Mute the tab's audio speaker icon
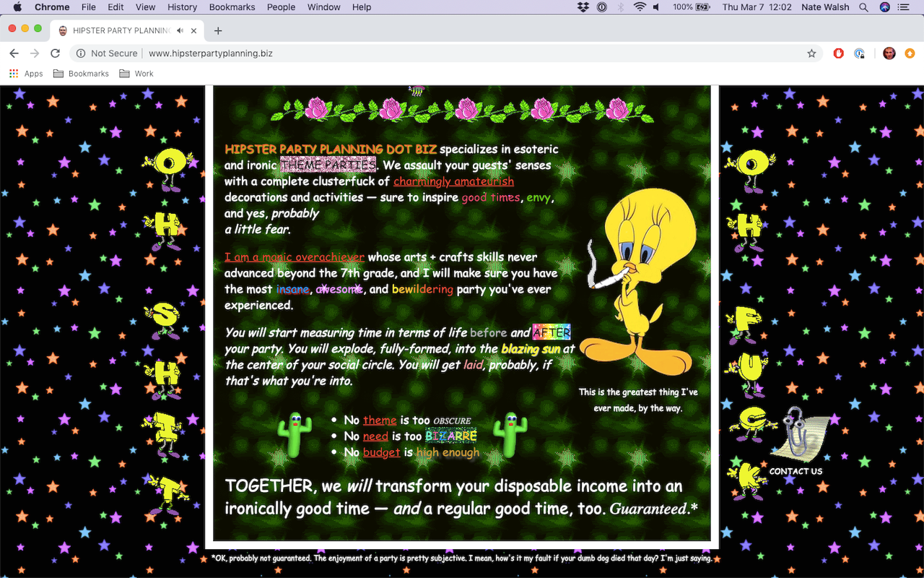Viewport: 924px width, 578px height. (x=180, y=30)
